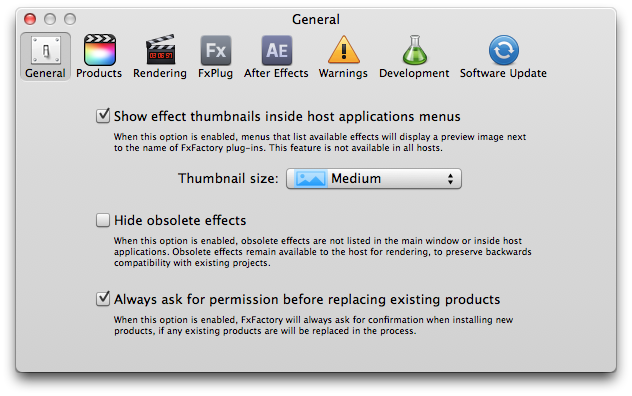Open the Thumbnail size dropdown
Viewport: 632px width, 396px height.
coord(374,179)
